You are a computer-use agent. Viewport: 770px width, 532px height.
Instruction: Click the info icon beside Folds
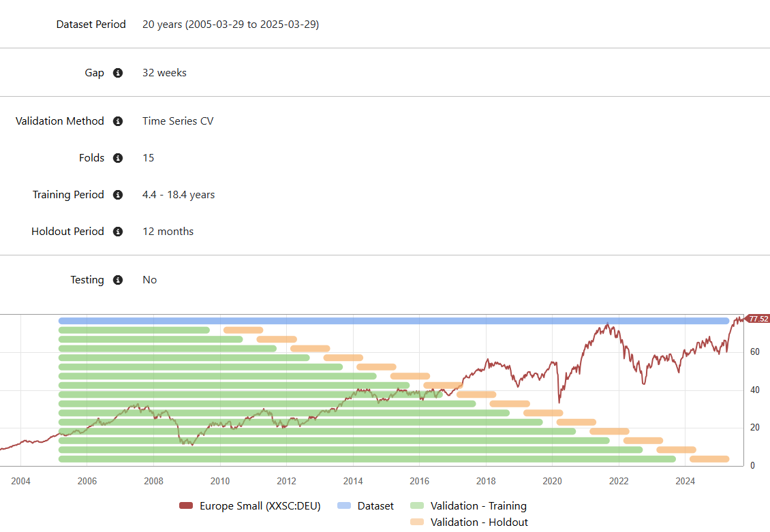point(118,158)
